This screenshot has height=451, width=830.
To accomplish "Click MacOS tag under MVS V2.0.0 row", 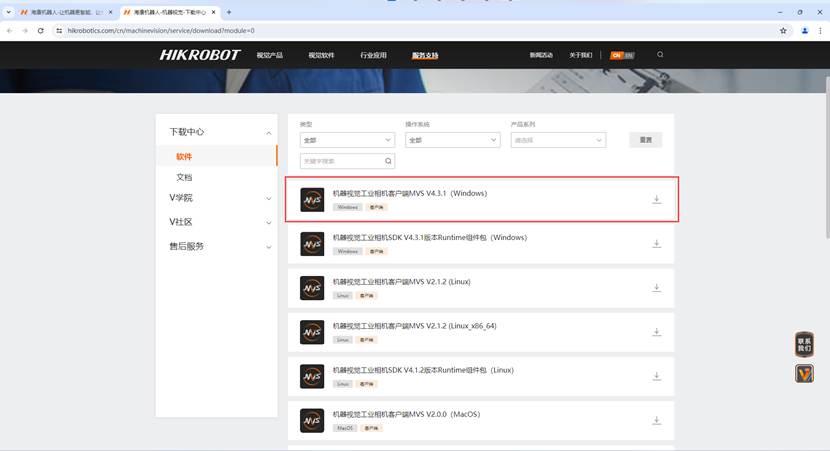I will pyautogui.click(x=345, y=428).
